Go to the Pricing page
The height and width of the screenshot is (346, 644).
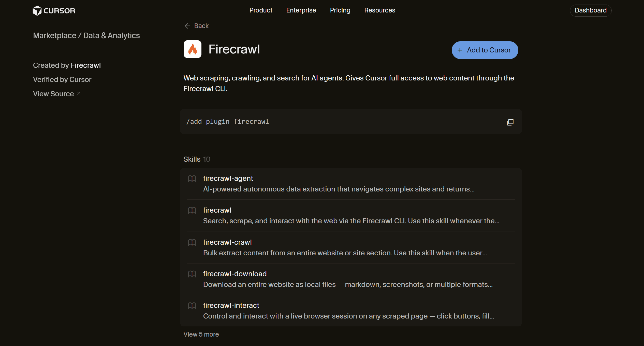(x=340, y=10)
